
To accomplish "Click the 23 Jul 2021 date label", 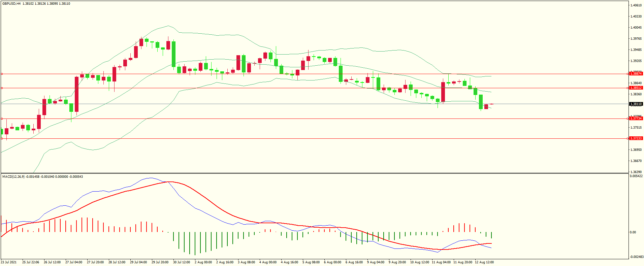I will [9, 262].
